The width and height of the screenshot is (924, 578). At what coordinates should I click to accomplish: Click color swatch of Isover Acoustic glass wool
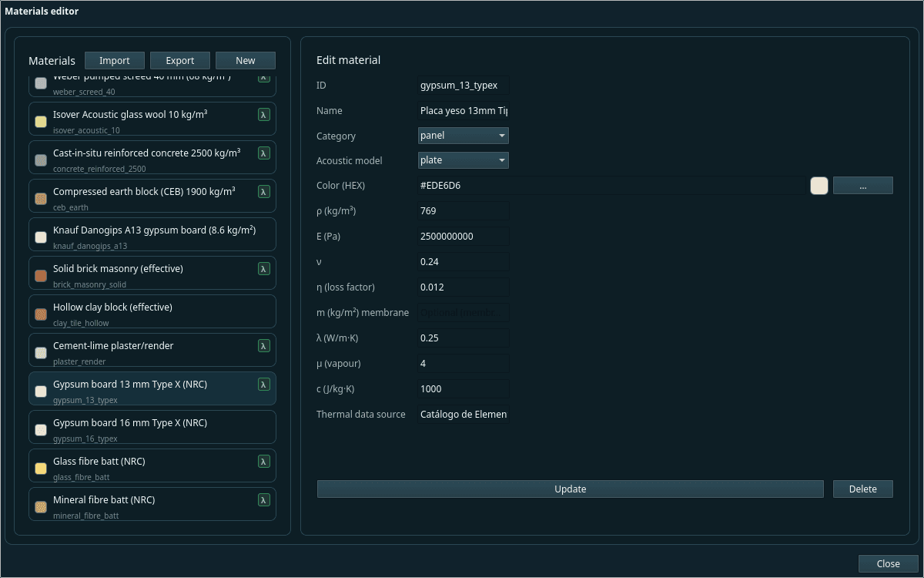click(x=41, y=122)
